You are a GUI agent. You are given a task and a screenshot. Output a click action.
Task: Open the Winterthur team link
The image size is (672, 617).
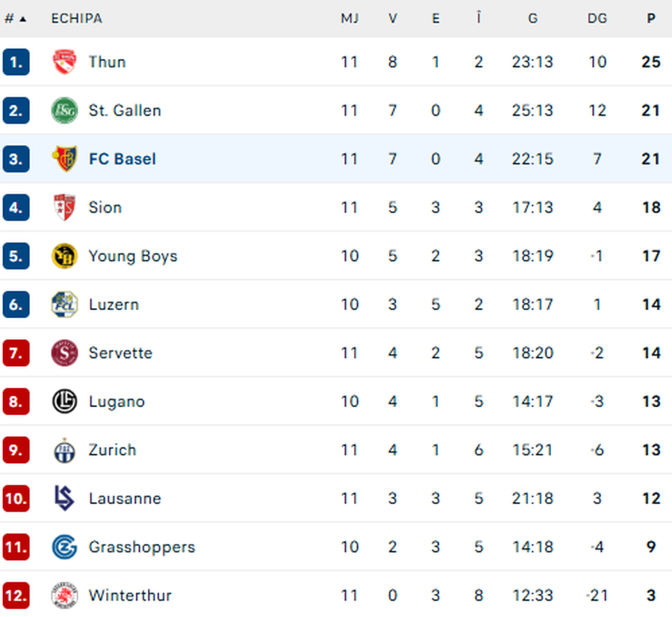click(130, 596)
